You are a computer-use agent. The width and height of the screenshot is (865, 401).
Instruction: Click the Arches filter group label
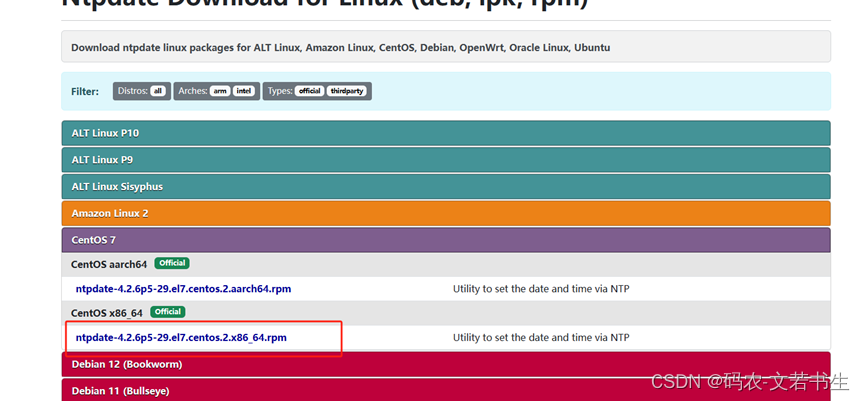coord(193,91)
